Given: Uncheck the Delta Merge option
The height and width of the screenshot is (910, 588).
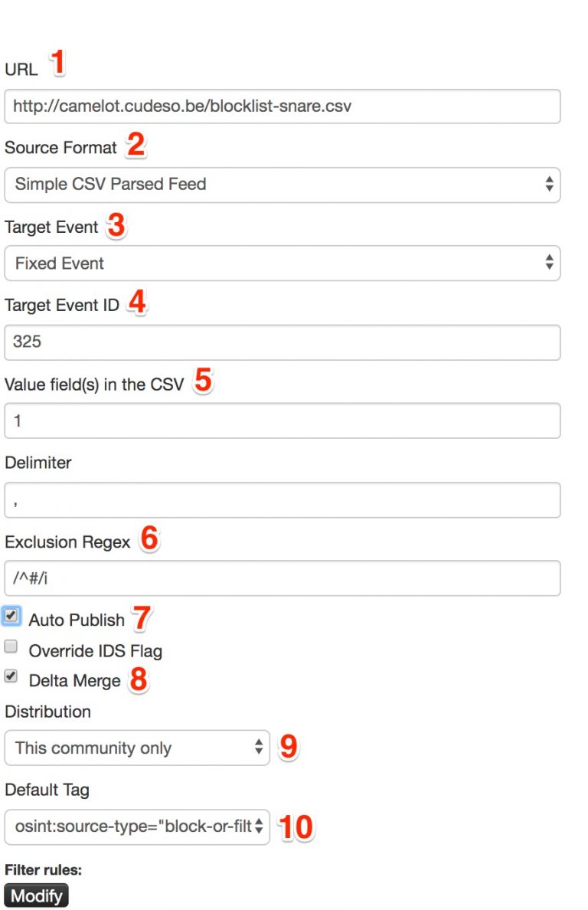Looking at the screenshot, I should point(11,676).
